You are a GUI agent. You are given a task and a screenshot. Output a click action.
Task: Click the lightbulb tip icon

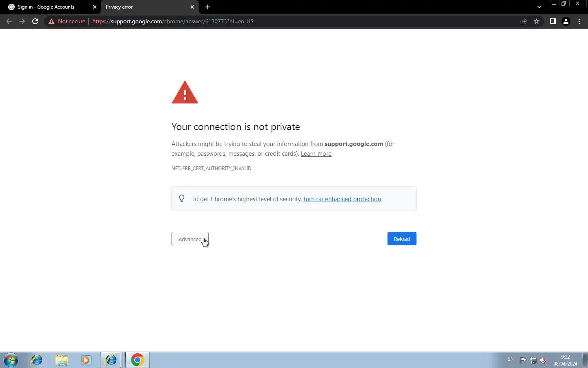[182, 199]
